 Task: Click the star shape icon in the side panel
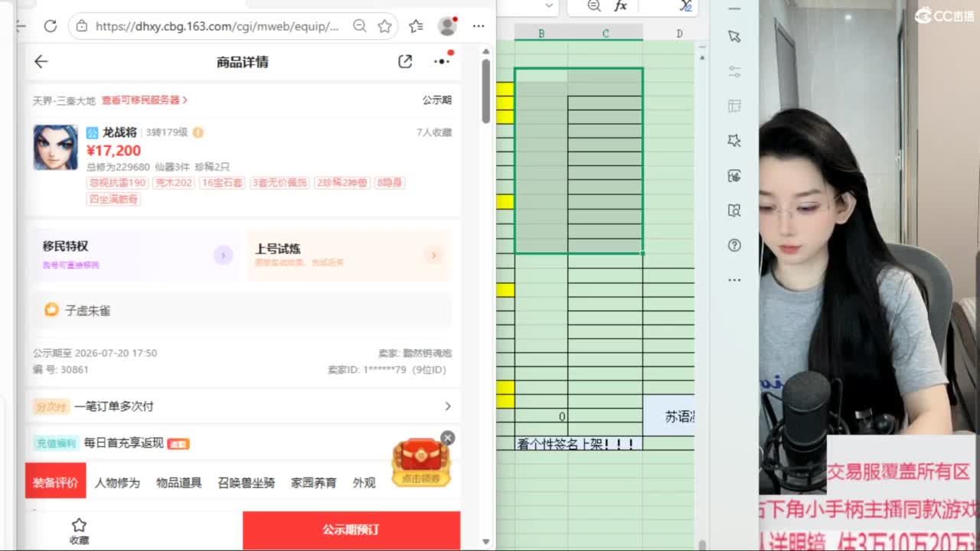point(734,141)
